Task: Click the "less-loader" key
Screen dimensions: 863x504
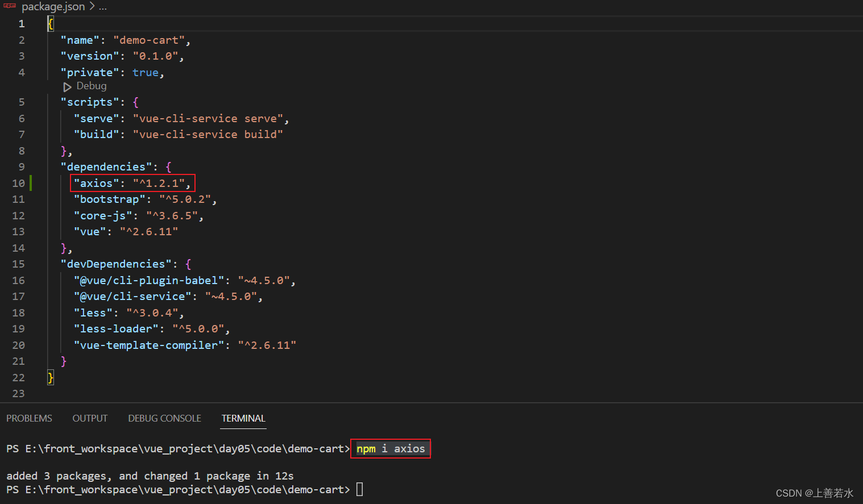Action: (x=116, y=329)
